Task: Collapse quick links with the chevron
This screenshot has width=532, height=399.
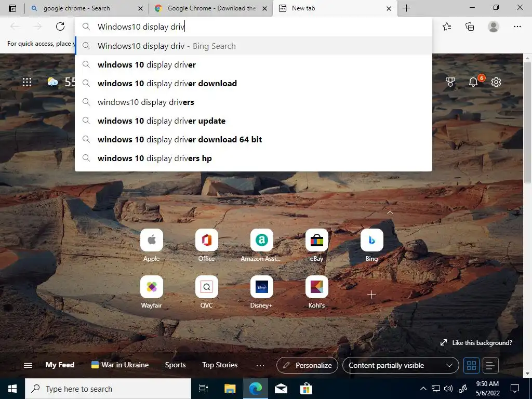Action: coord(390,212)
